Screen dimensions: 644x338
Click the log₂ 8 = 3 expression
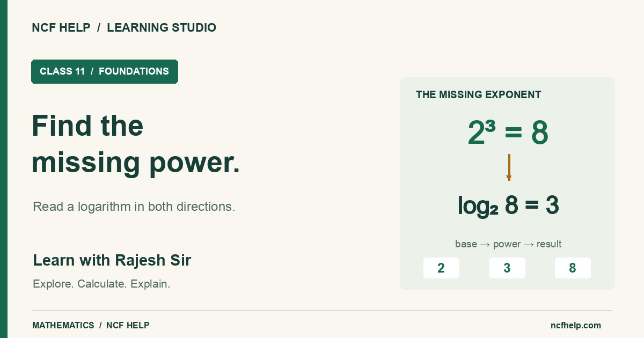click(x=508, y=205)
